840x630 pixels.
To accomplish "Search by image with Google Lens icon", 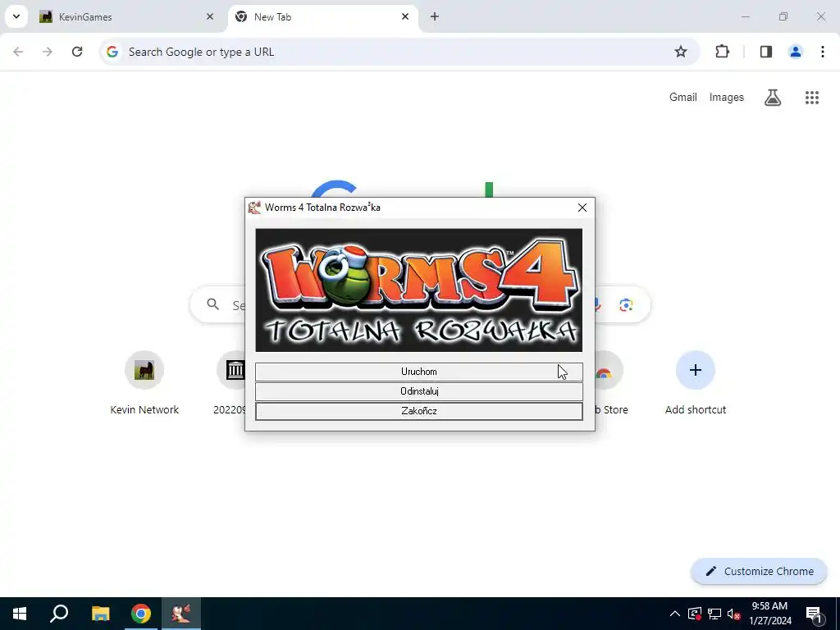I will pyautogui.click(x=626, y=305).
